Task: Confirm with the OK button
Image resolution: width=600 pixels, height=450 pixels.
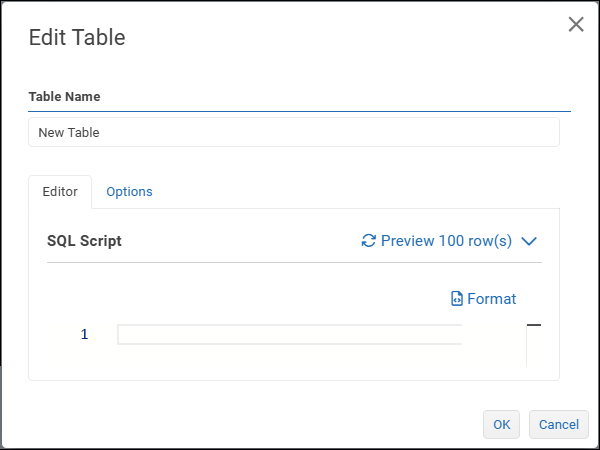Action: point(501,424)
